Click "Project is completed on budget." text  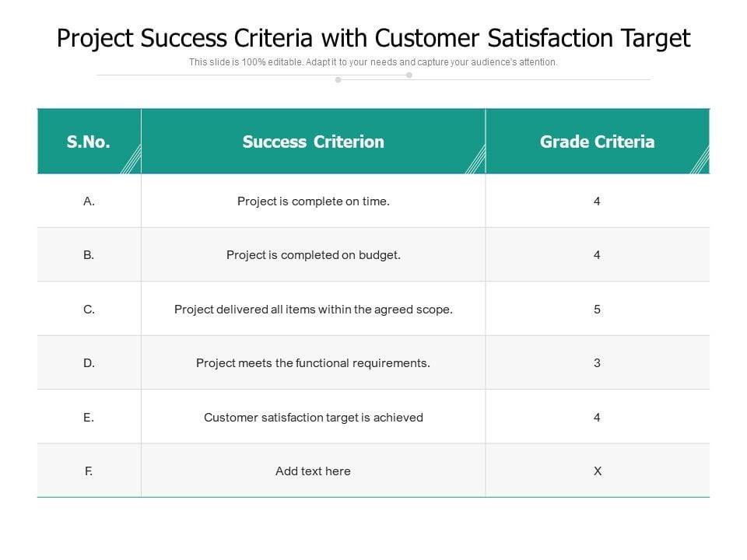point(313,255)
